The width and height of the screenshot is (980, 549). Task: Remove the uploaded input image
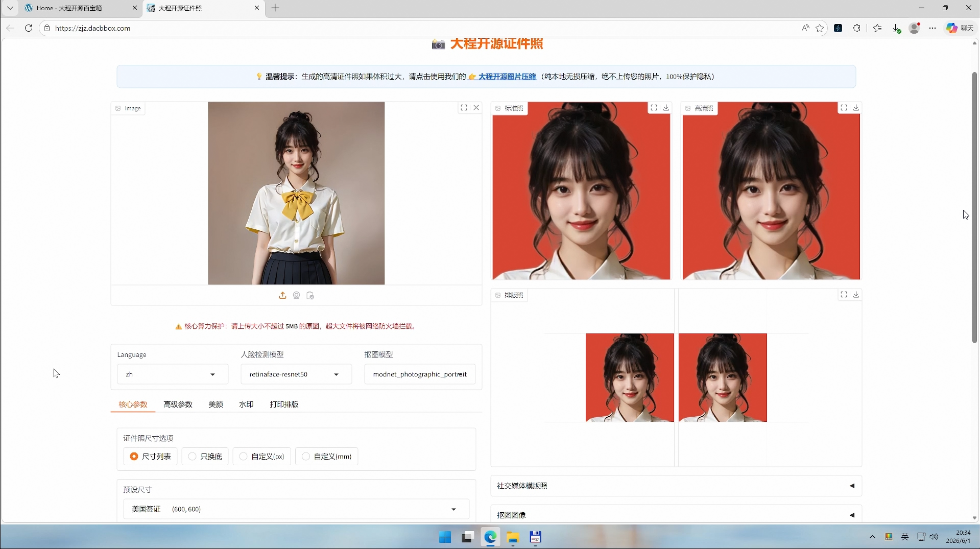[476, 107]
